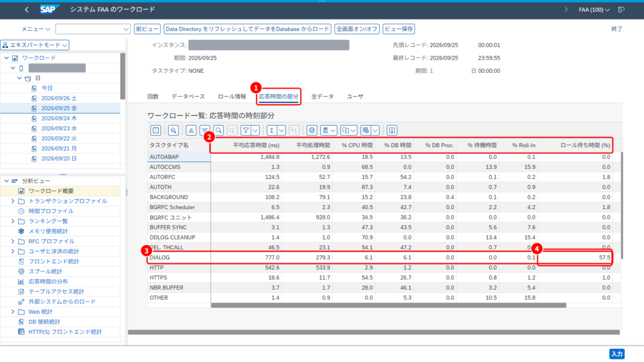Click the command input field next to メニュー
Viewport: 644px width, 362px height.
click(93, 29)
